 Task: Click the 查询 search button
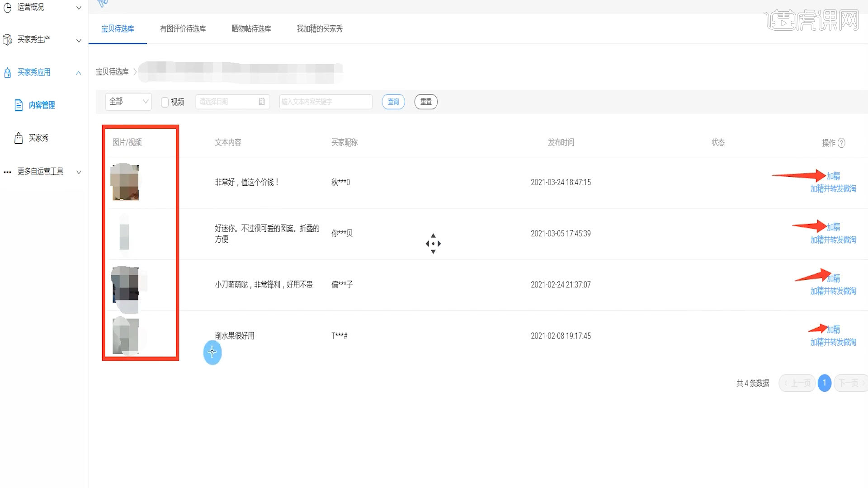pyautogui.click(x=393, y=102)
